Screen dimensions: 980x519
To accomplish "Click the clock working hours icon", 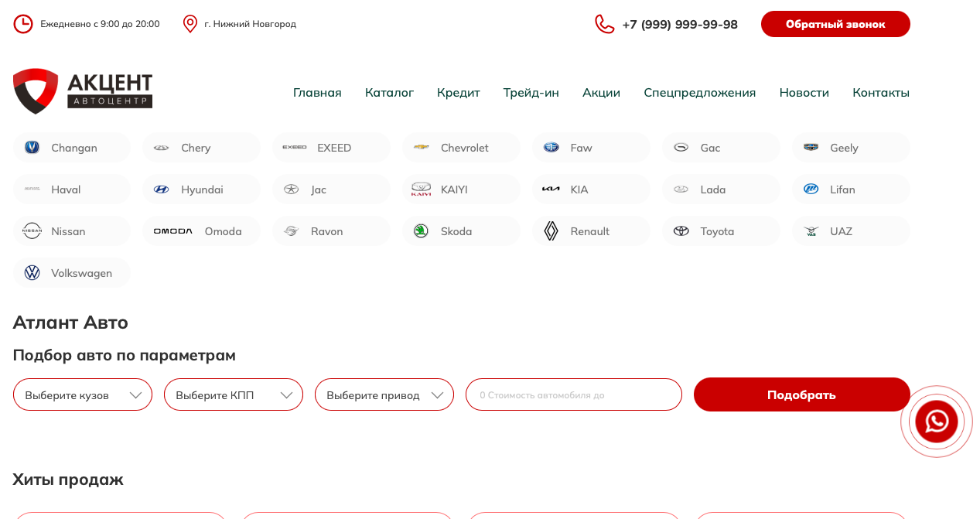I will 23,24.
